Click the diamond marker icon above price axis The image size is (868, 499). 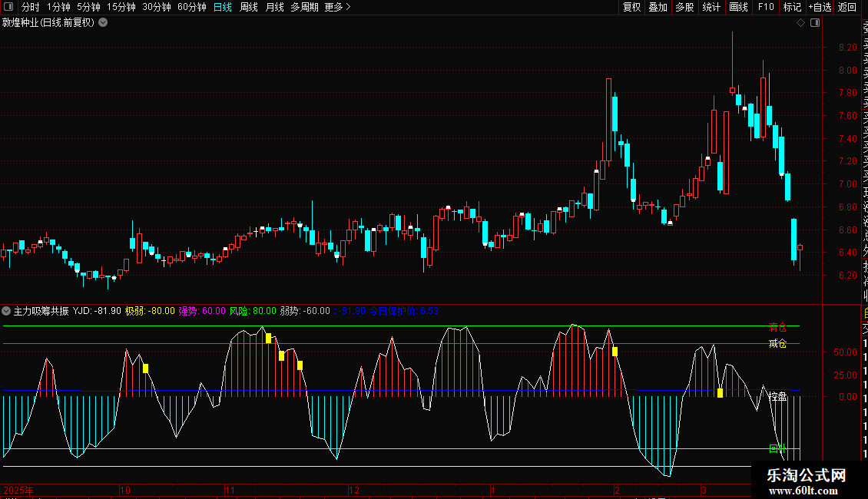tap(801, 23)
